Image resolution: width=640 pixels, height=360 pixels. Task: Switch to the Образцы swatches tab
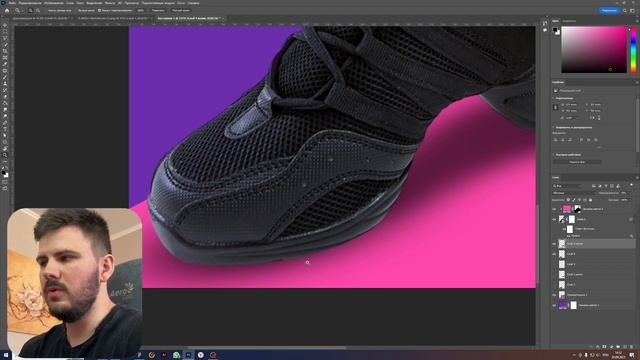(569, 21)
